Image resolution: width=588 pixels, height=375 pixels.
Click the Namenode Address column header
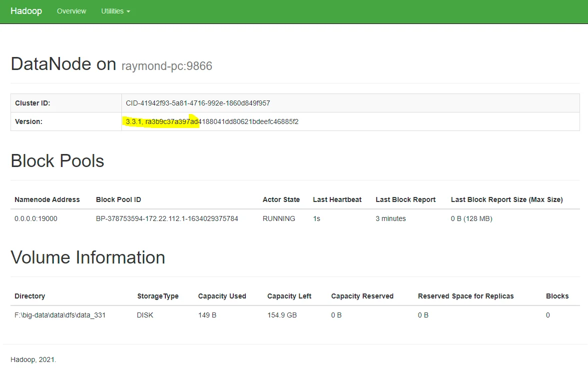click(x=47, y=199)
